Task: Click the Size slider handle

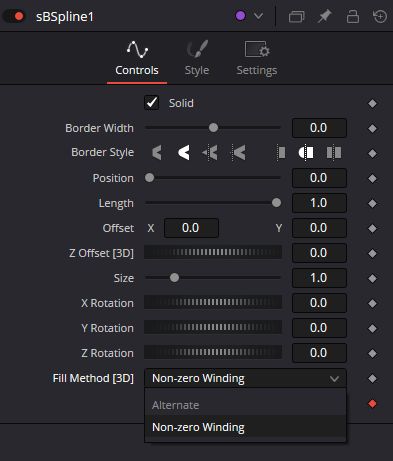Action: tap(174, 278)
